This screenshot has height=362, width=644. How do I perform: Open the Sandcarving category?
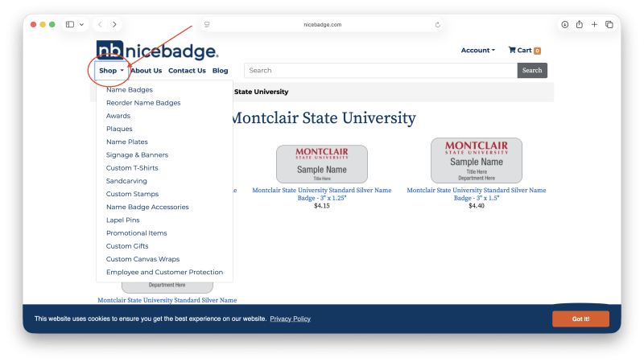point(126,181)
